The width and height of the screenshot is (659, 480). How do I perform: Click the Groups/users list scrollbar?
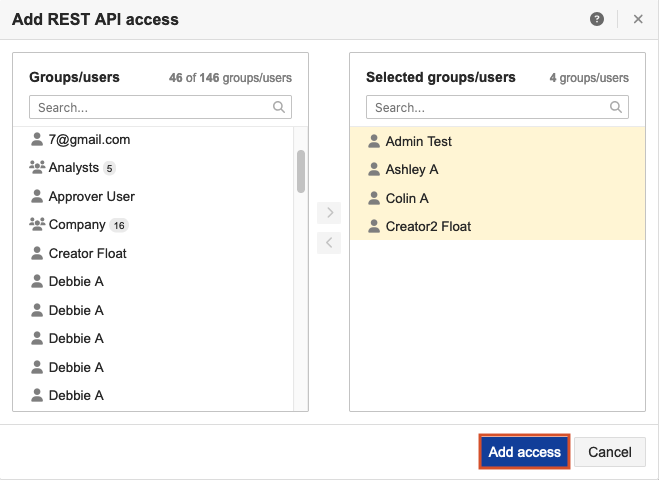(x=301, y=171)
